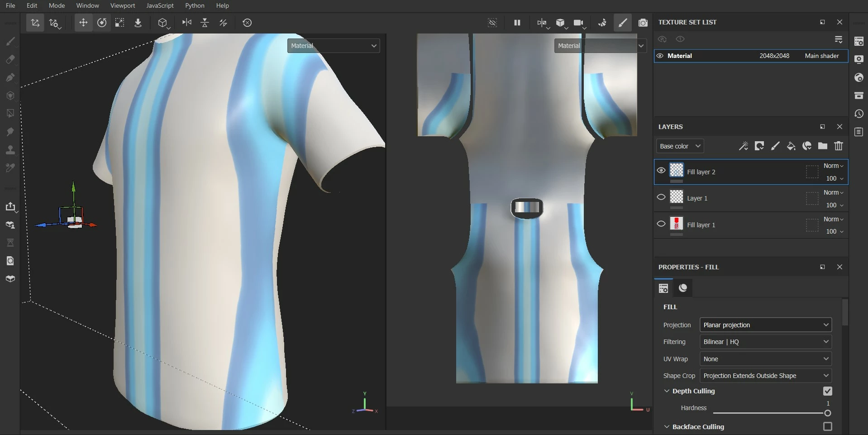868x435 pixels.
Task: Open the Base color channel dropdown
Action: 680,146
